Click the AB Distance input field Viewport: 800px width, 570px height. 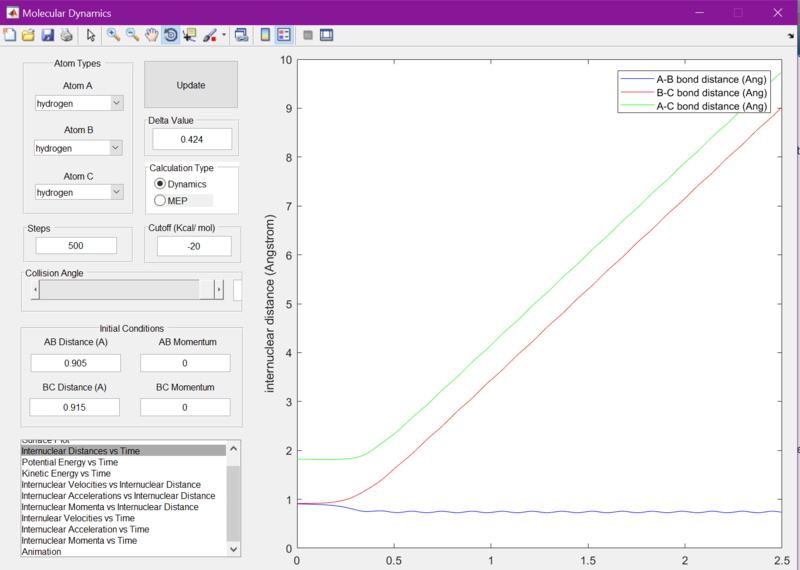point(76,363)
